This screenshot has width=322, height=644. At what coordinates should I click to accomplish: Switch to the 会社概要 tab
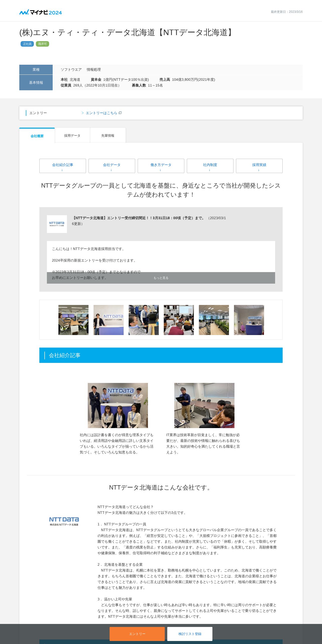pyautogui.click(x=37, y=136)
